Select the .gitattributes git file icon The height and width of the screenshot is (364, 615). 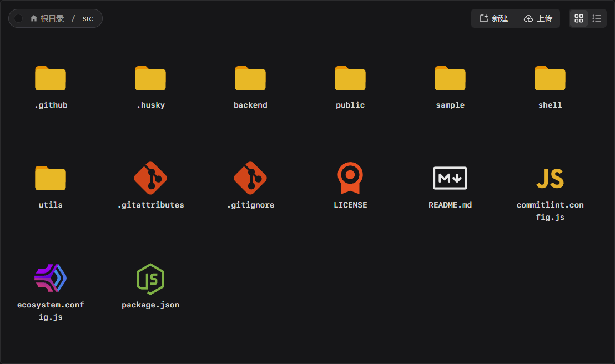(x=150, y=178)
